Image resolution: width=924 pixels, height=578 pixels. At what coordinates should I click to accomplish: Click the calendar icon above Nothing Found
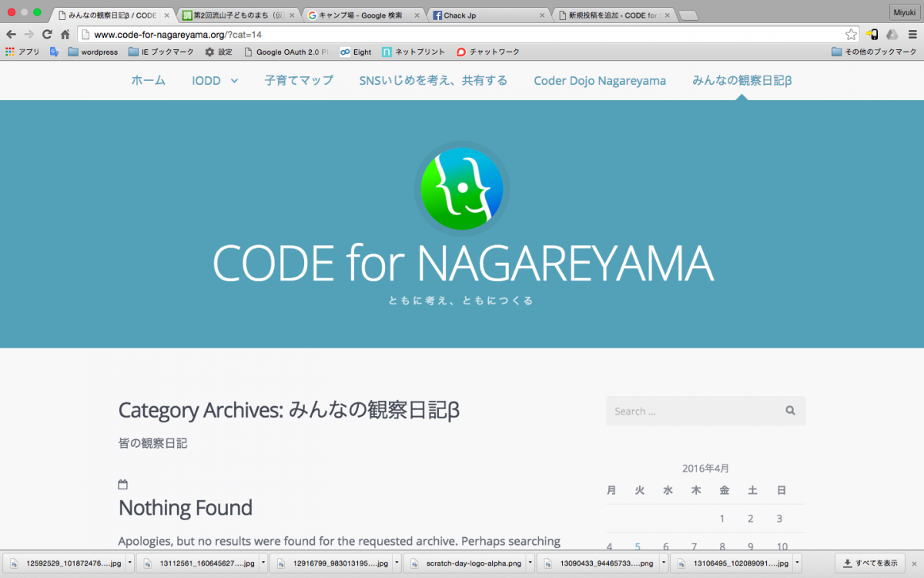click(x=122, y=485)
